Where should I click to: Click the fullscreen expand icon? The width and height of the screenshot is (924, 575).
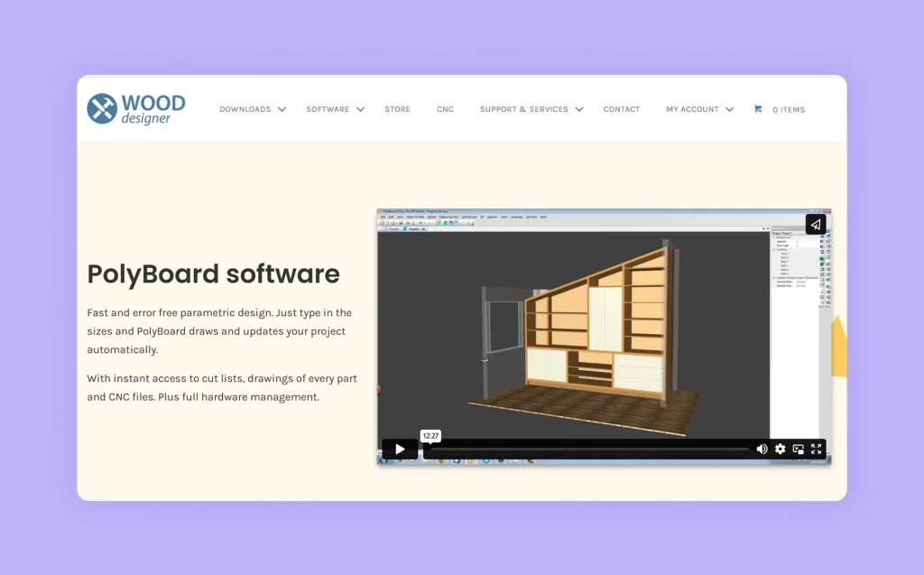(817, 449)
